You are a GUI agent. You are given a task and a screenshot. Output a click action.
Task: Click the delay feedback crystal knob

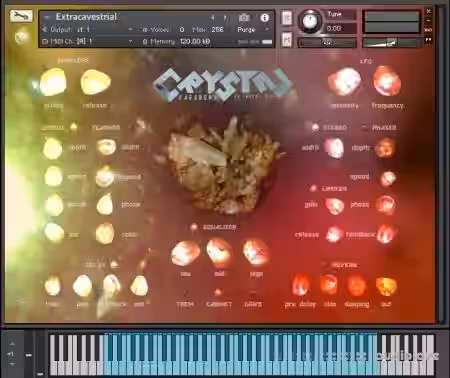coord(112,285)
